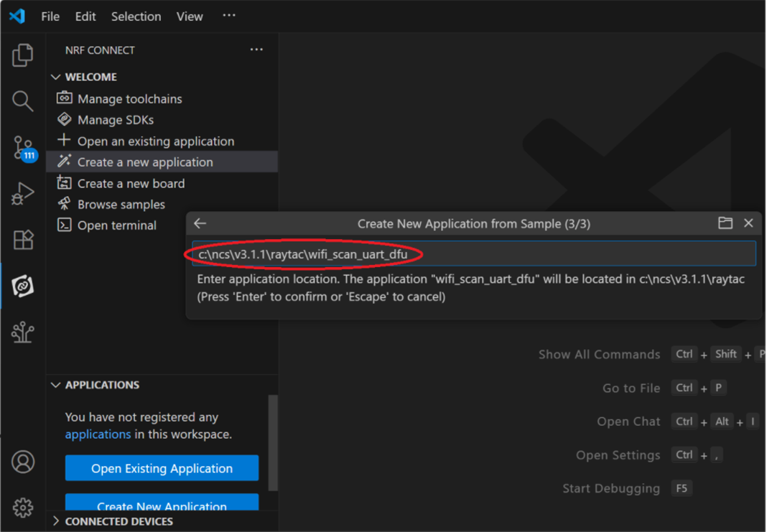Collapse the APPLICATIONS section
Screen dimensions: 767x532
(x=56, y=386)
